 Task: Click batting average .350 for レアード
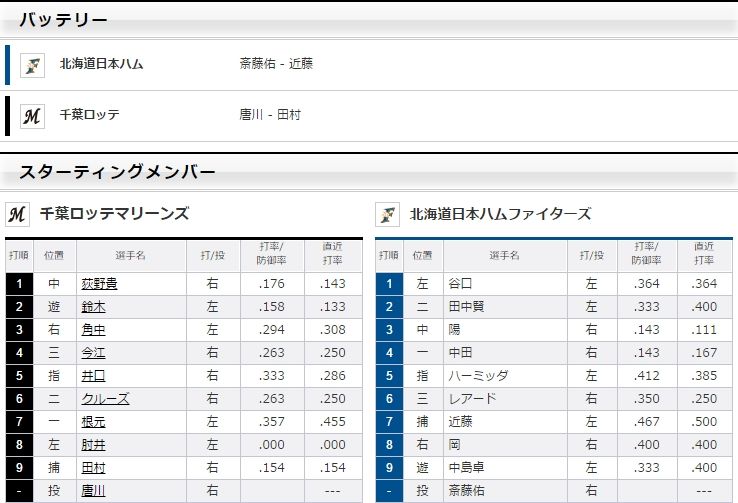point(647,399)
